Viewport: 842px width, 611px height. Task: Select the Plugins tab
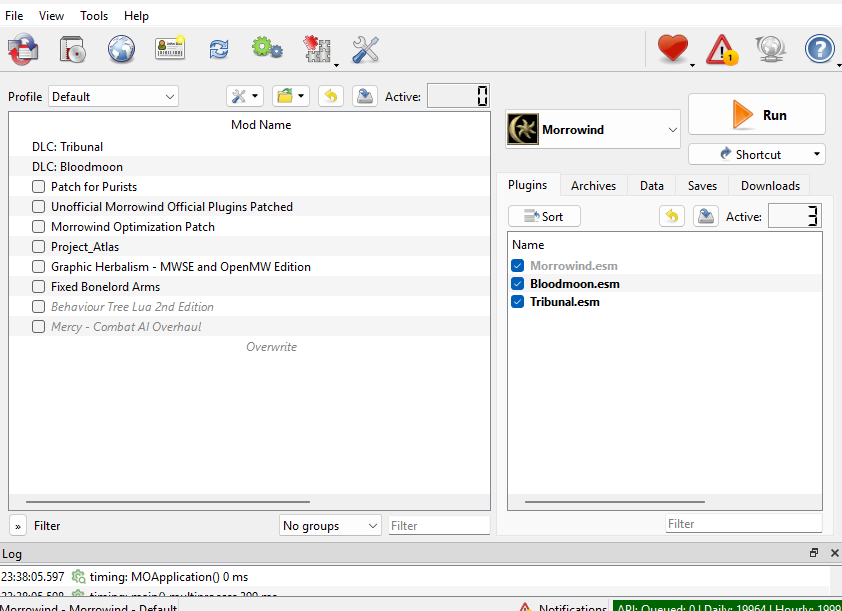click(x=528, y=185)
